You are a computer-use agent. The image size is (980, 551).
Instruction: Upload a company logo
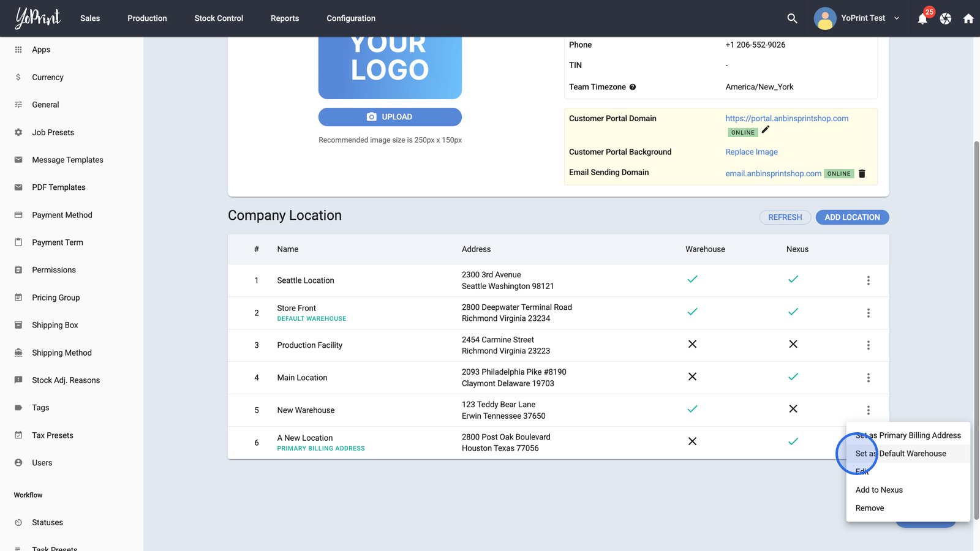pyautogui.click(x=390, y=117)
